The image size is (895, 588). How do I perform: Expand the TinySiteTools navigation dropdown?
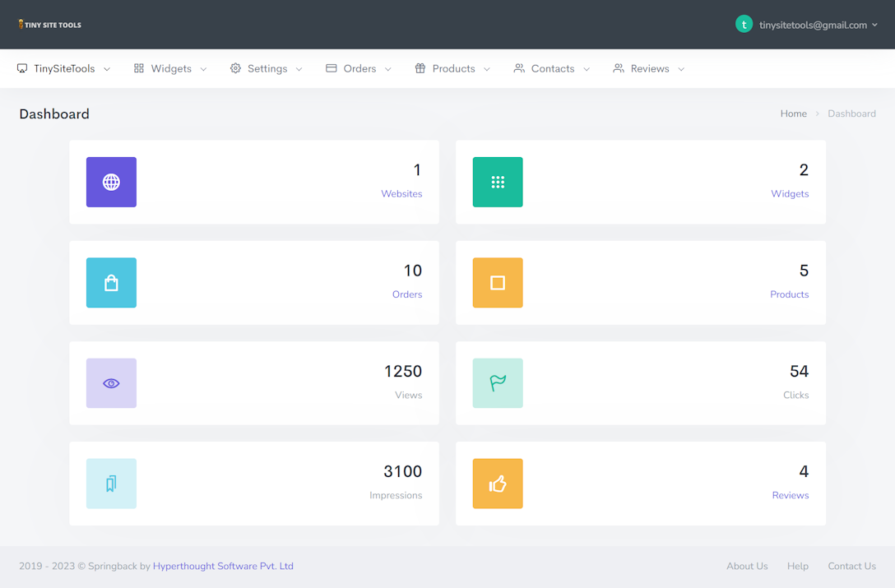click(x=64, y=69)
